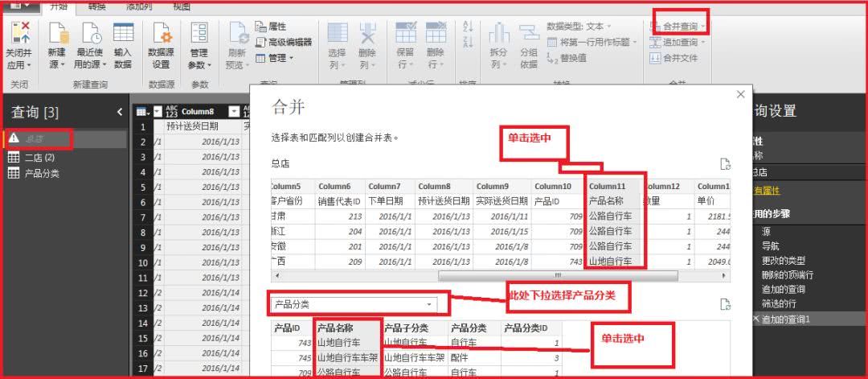This screenshot has width=868, height=379.
Task: Switch to the 添加列 (Add Column) tab
Action: pos(138,6)
